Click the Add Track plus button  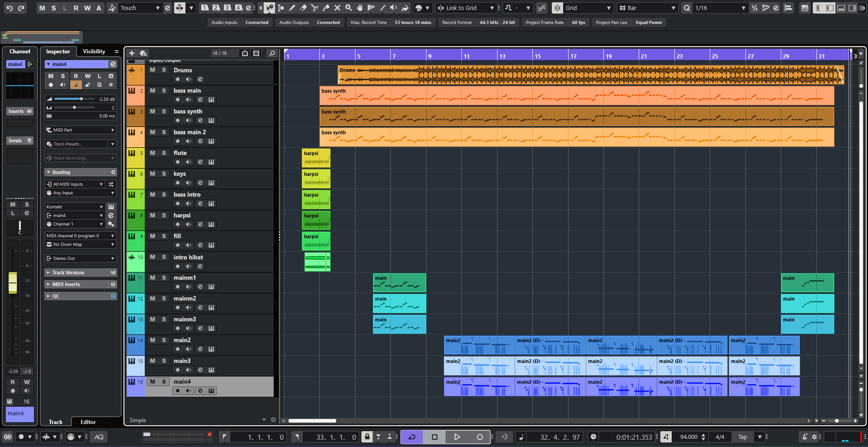pyautogui.click(x=132, y=53)
